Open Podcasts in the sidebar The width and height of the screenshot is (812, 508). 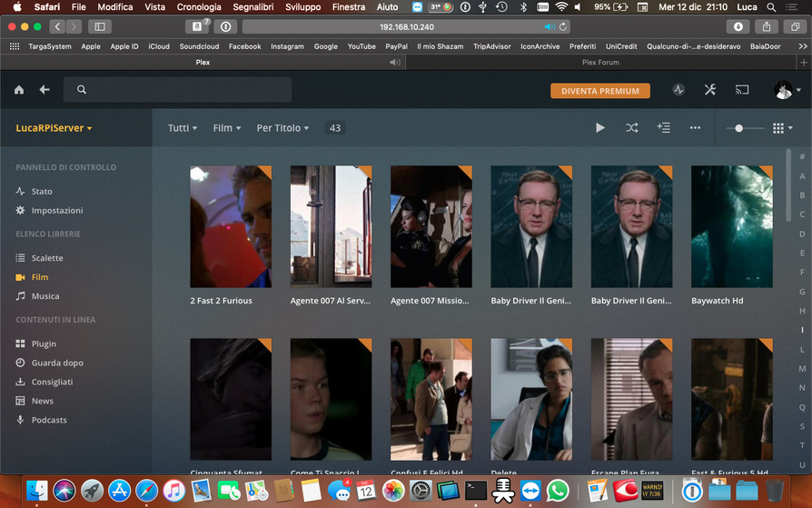coord(42,420)
